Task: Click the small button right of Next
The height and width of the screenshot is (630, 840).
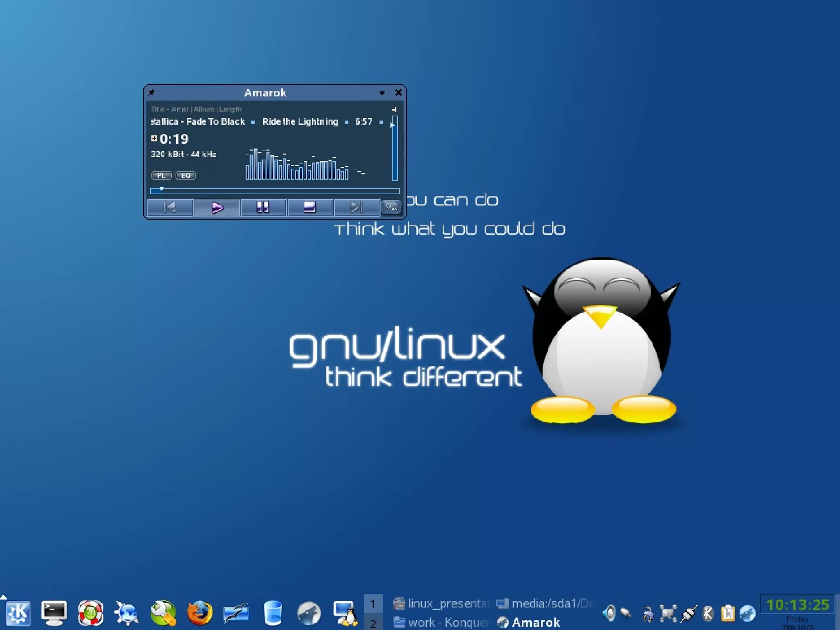Action: click(391, 207)
